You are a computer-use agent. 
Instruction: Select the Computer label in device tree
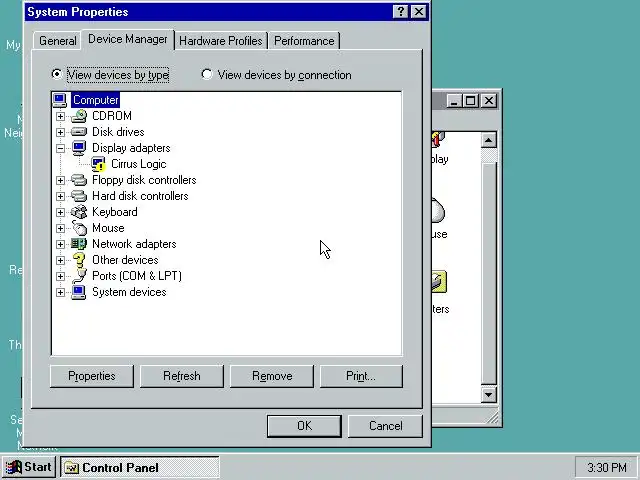coord(96,100)
